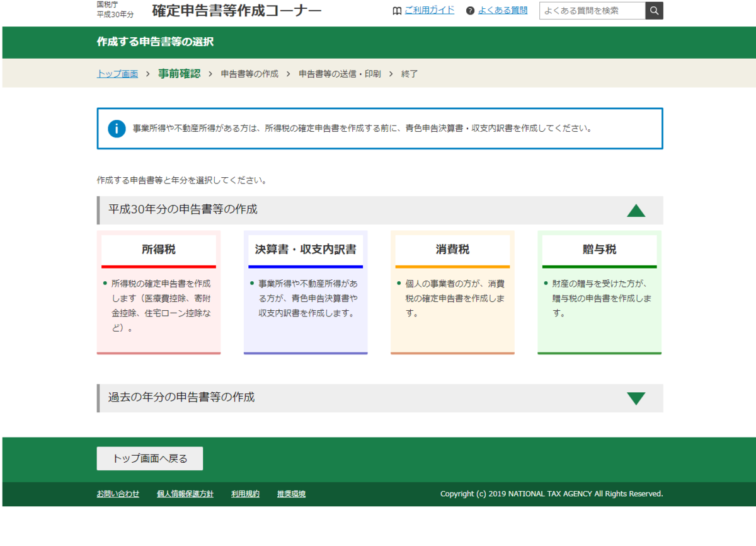Click the 消費税 card description text
The height and width of the screenshot is (546, 756).
tap(455, 298)
